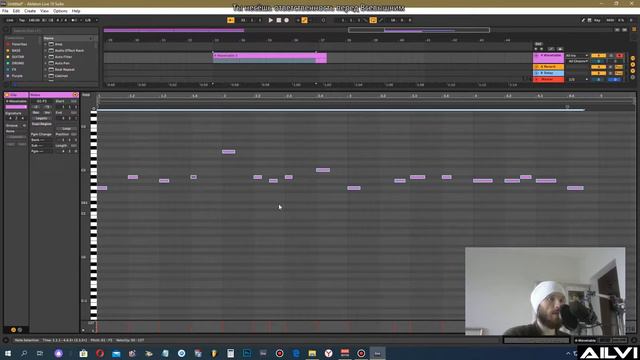Toggle the A Reverb track activator
Image resolution: width=640 pixels, height=360 pixels.
click(x=598, y=67)
